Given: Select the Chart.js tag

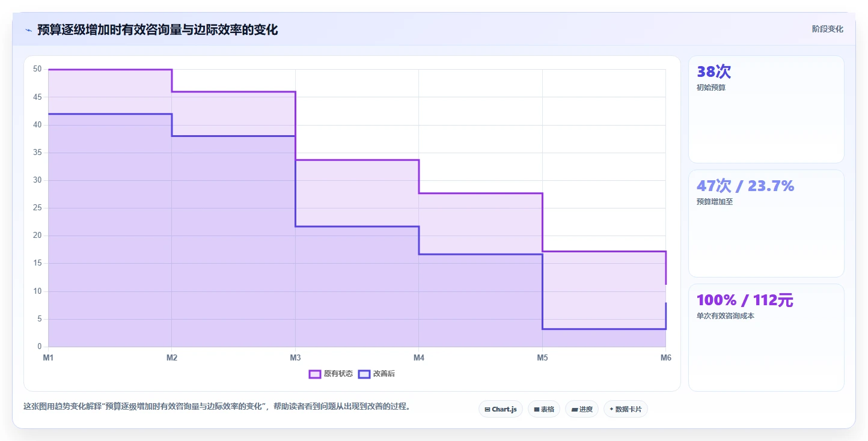Looking at the screenshot, I should coord(501,409).
